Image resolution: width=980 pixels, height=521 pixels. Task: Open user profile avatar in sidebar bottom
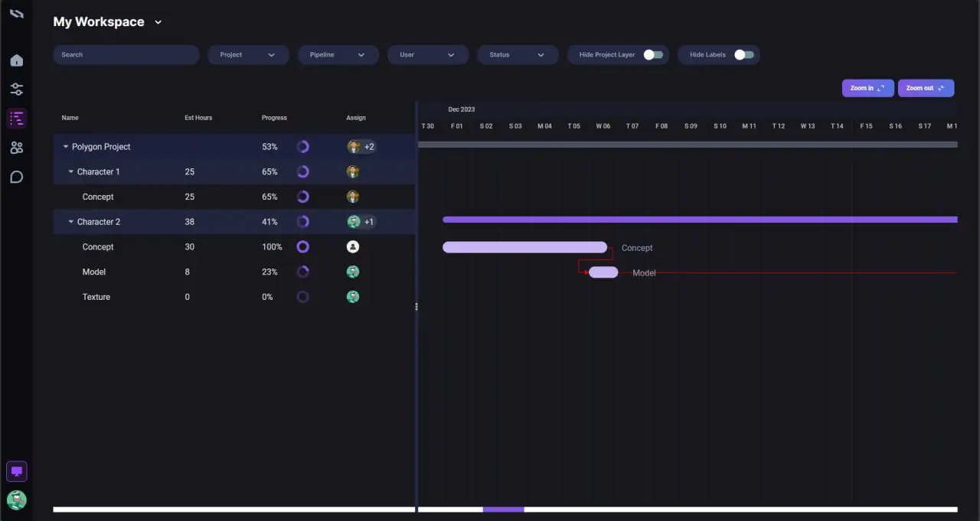coord(16,500)
